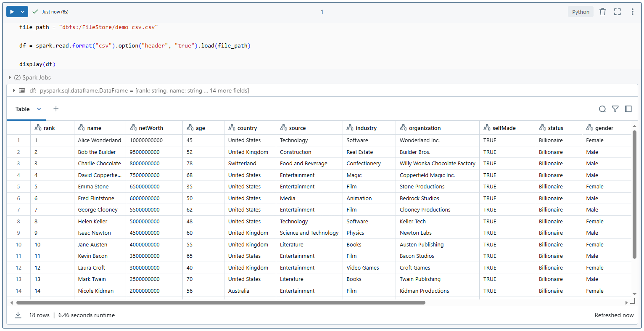Select row number 14 index cell
The height and width of the screenshot is (331, 644).
coord(18,291)
